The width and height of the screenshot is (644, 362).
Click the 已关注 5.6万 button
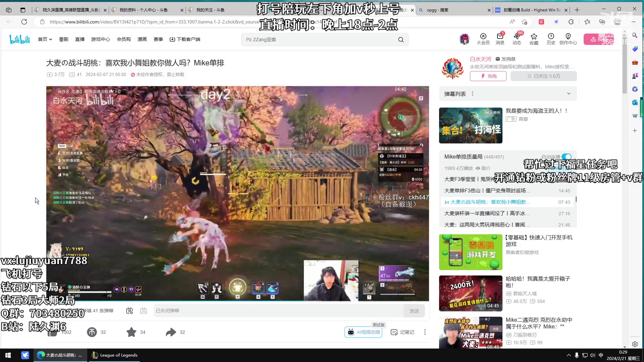(x=543, y=76)
